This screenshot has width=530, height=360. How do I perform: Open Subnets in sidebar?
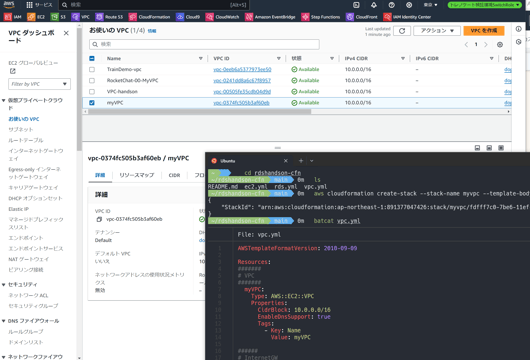21,129
